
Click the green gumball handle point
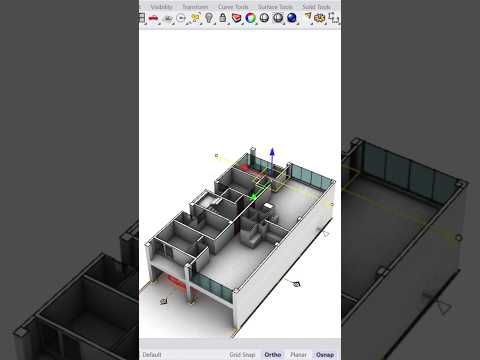coord(253,197)
